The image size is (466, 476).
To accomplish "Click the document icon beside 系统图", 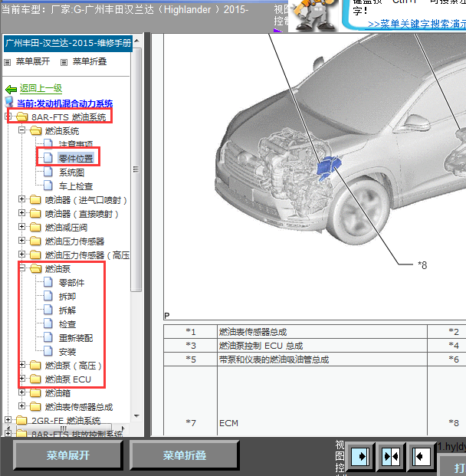I will pos(48,172).
